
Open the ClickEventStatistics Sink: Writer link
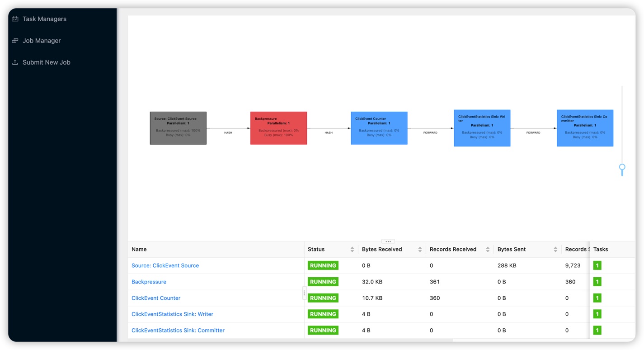pyautogui.click(x=172, y=314)
